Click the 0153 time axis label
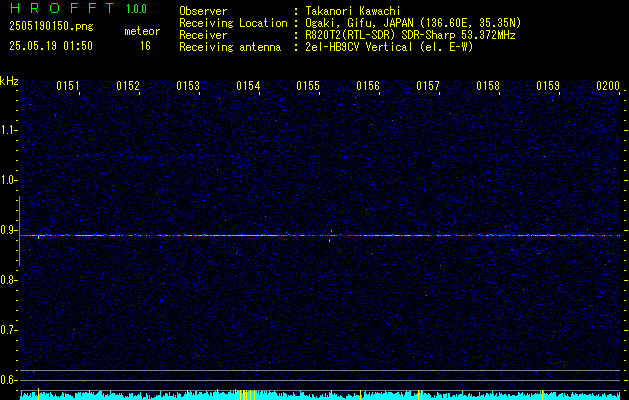Screen dimensions: 629x400 coord(188,86)
